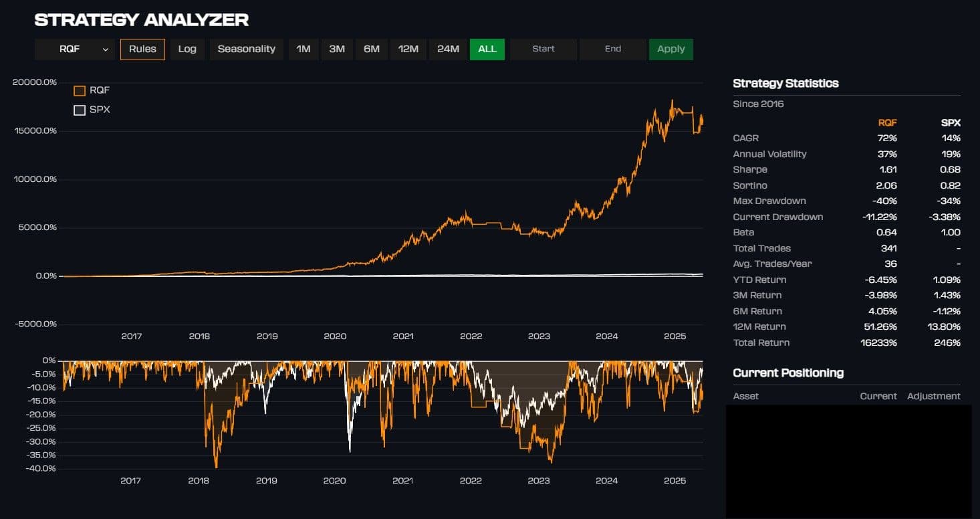Toggle the white SPX legend swatch
The width and height of the screenshot is (980, 519).
(80, 110)
